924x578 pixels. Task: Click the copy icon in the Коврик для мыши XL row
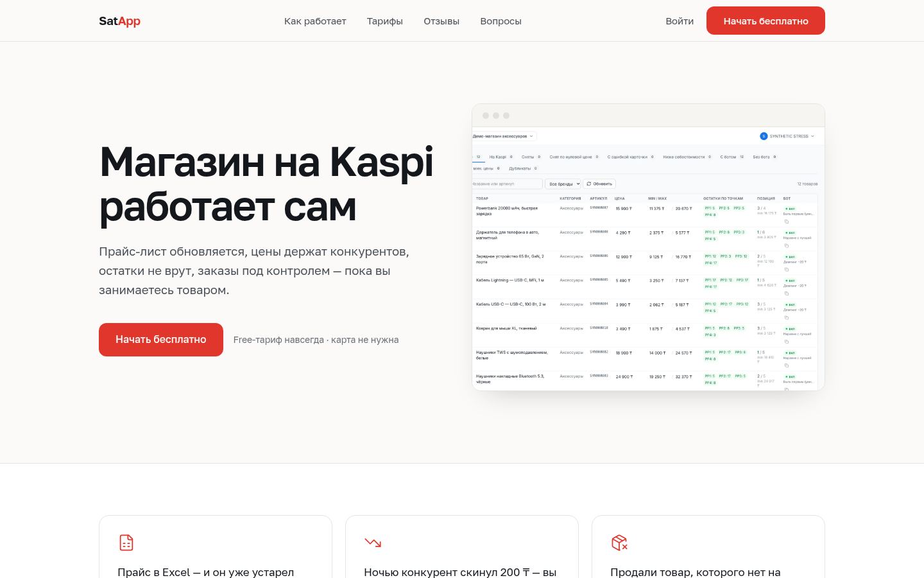click(x=786, y=342)
